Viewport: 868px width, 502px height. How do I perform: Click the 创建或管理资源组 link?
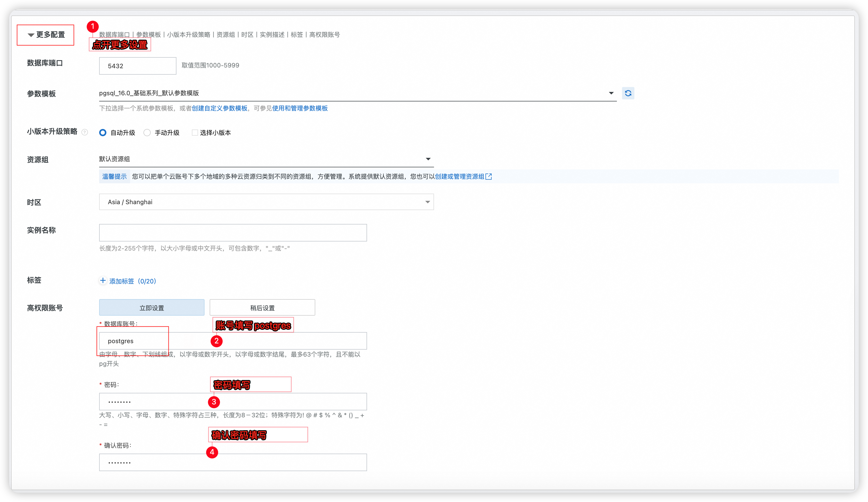pyautogui.click(x=459, y=177)
